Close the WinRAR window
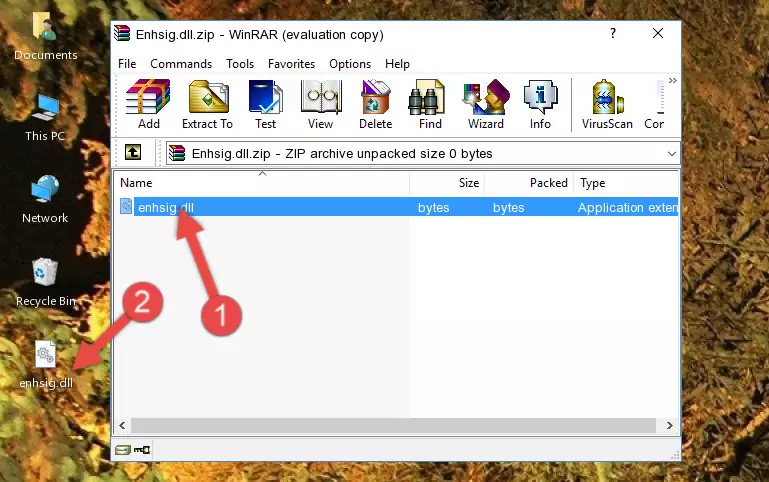769x482 pixels. point(658,33)
